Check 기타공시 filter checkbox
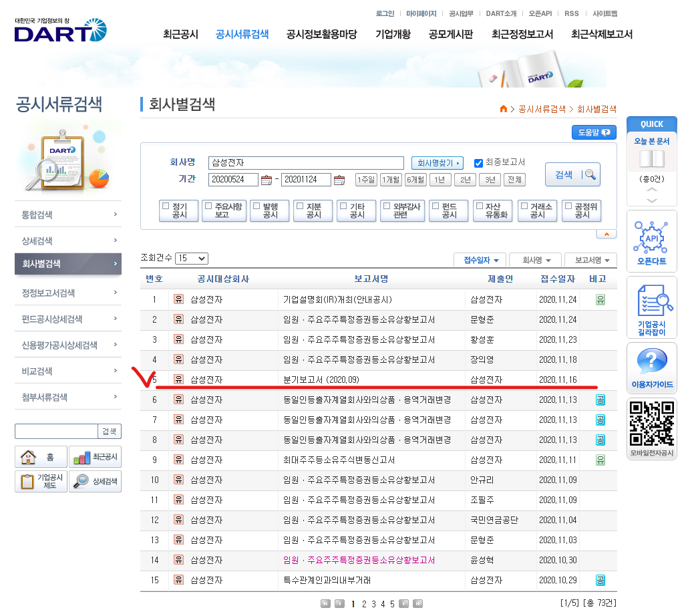This screenshot has height=616, width=696. 343,206
